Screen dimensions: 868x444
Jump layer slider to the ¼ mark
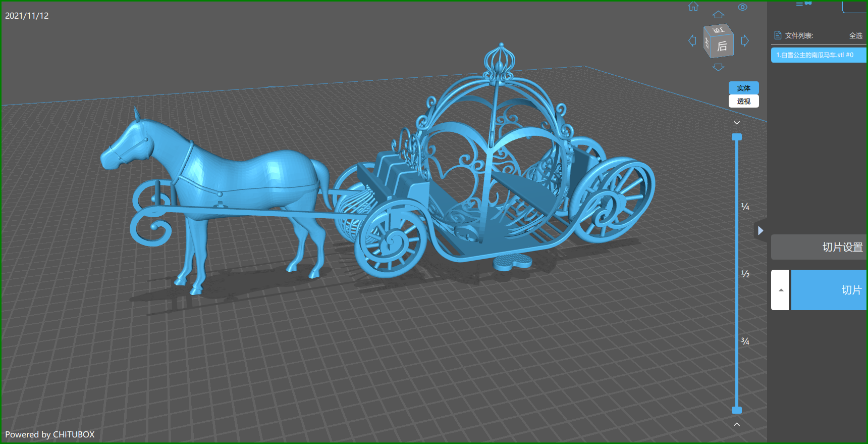pos(745,207)
